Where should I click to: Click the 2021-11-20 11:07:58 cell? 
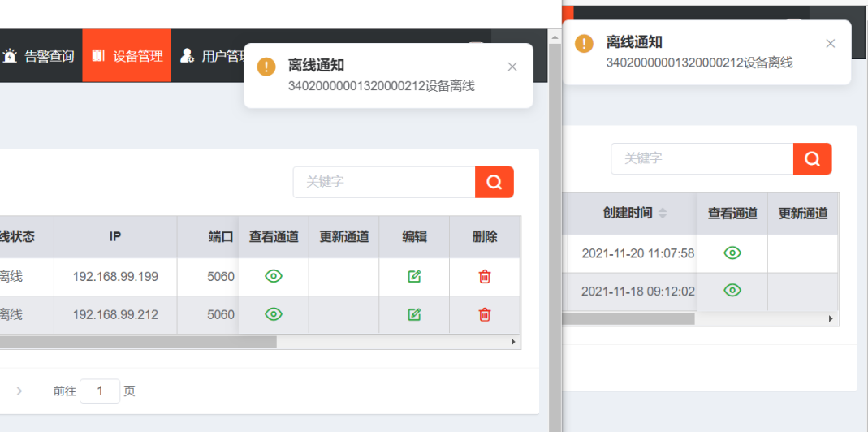coord(637,253)
